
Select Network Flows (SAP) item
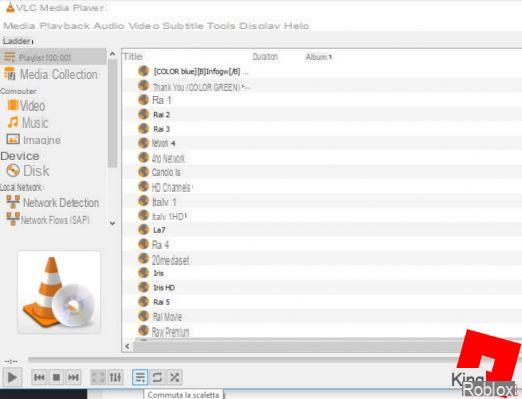[48, 220]
